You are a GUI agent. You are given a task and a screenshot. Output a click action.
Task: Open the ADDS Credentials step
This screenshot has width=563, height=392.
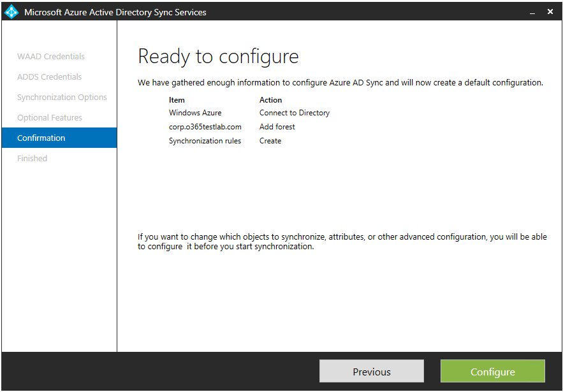50,77
